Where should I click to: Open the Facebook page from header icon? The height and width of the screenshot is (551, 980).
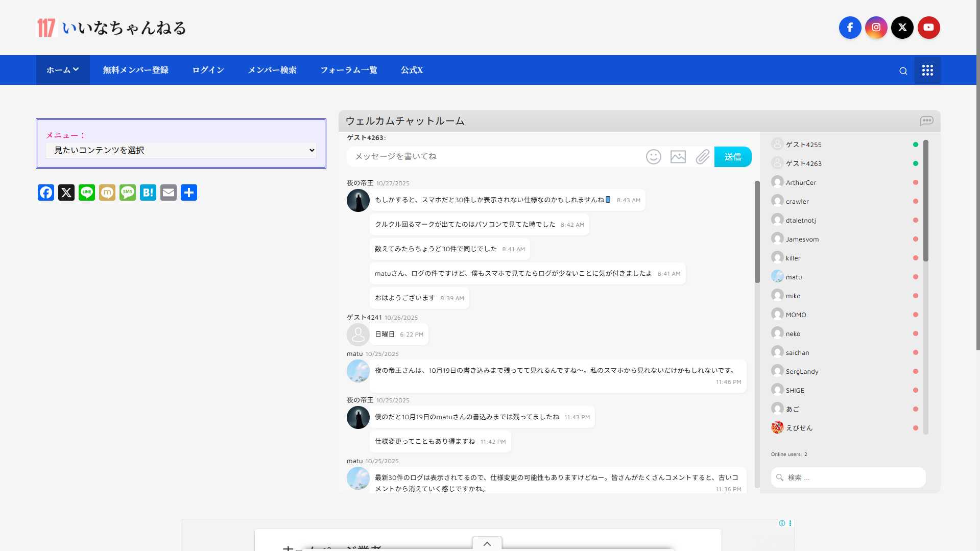click(850, 28)
